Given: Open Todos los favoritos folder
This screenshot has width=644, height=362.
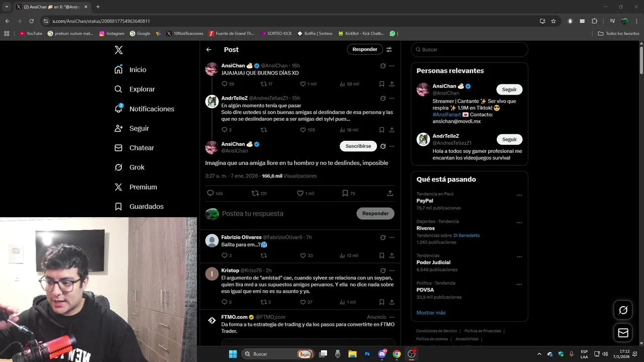Looking at the screenshot, I should [x=618, y=34].
